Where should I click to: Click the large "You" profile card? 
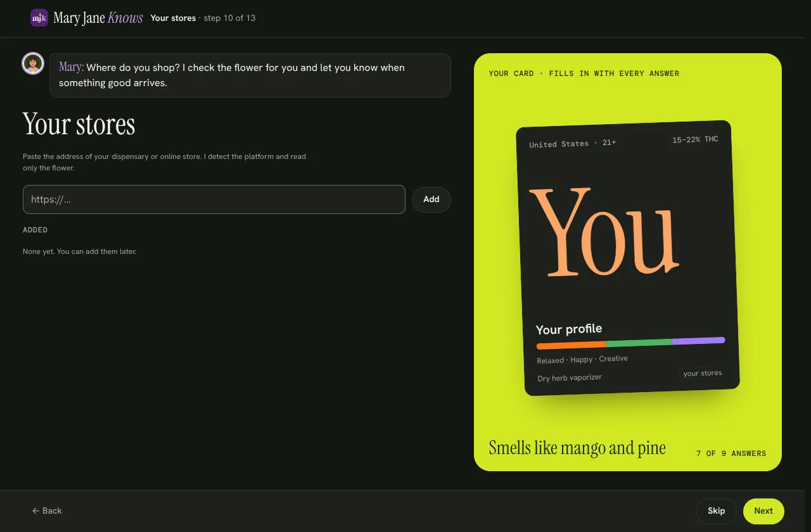[628, 258]
